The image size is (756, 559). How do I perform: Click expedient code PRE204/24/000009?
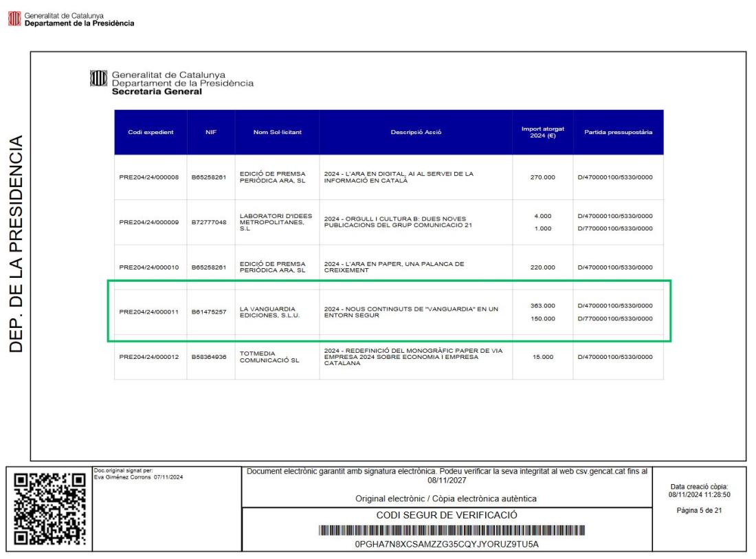click(149, 222)
